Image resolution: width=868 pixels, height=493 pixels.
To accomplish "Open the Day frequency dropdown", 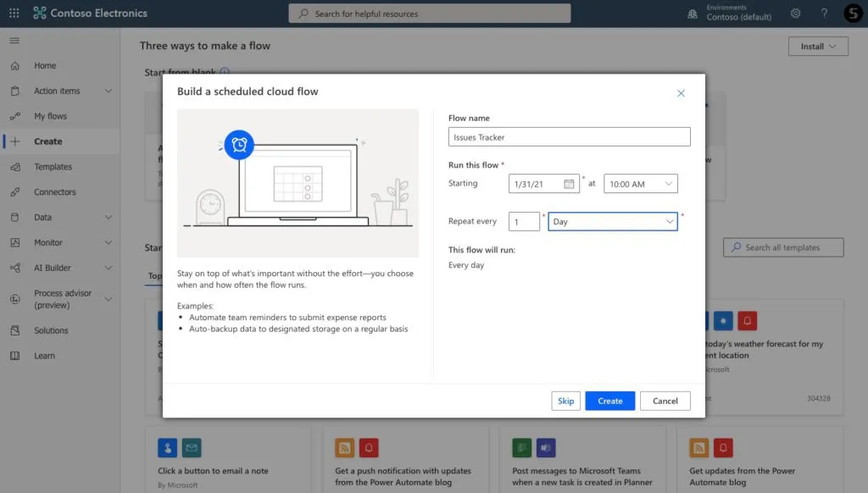I will click(x=613, y=221).
